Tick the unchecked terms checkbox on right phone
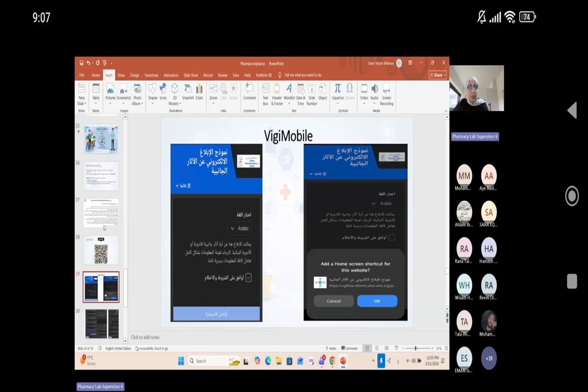Screen dimensions: 588x392 coord(391,238)
